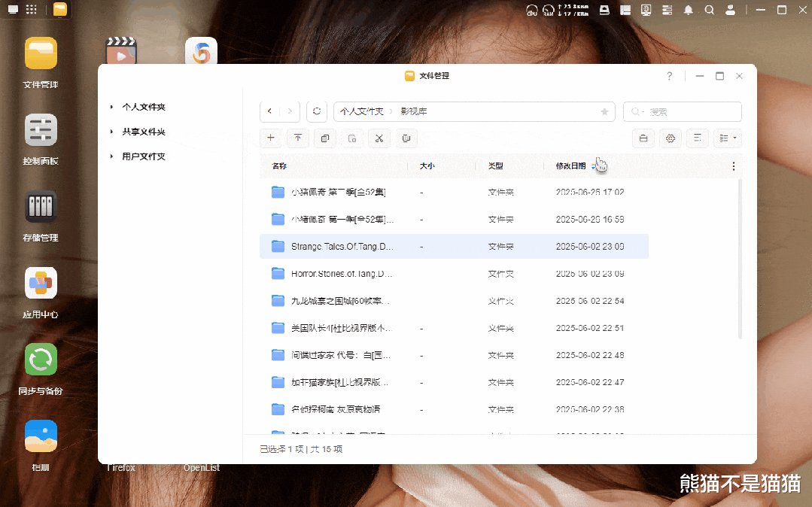Click the Firefox desktop label
Viewport: 812px width, 507px height.
[x=120, y=468]
